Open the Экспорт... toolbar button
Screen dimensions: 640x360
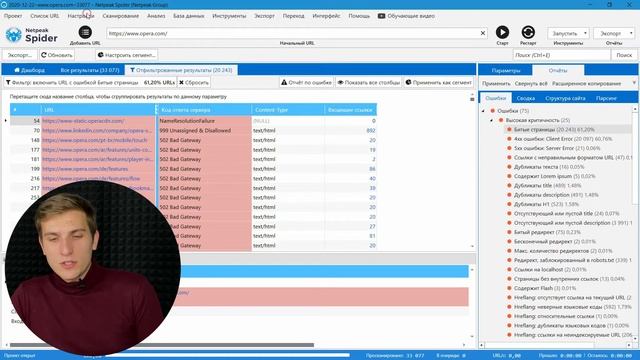pyautogui.click(x=20, y=55)
